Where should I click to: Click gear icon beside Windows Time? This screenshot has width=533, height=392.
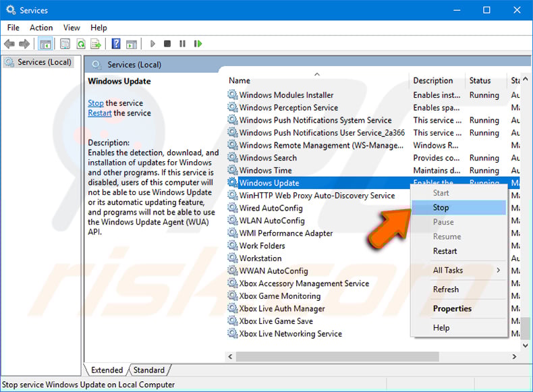[x=233, y=170]
